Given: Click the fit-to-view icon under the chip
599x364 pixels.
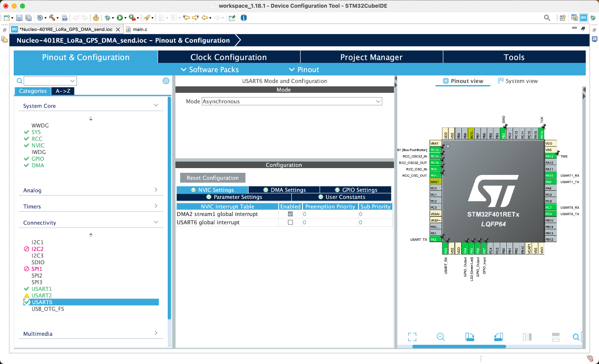Looking at the screenshot, I should click(412, 337).
